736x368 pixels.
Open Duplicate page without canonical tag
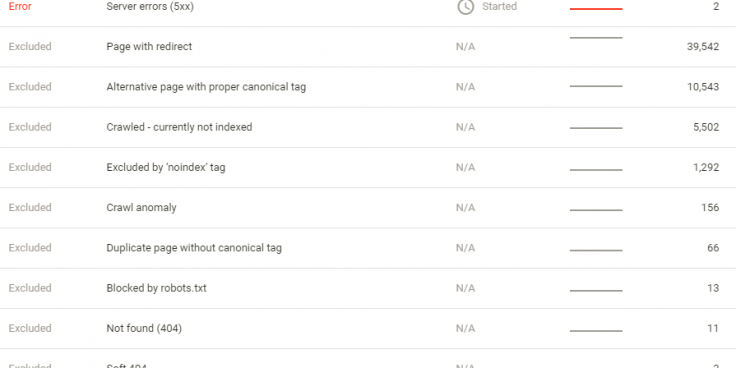pyautogui.click(x=368, y=248)
